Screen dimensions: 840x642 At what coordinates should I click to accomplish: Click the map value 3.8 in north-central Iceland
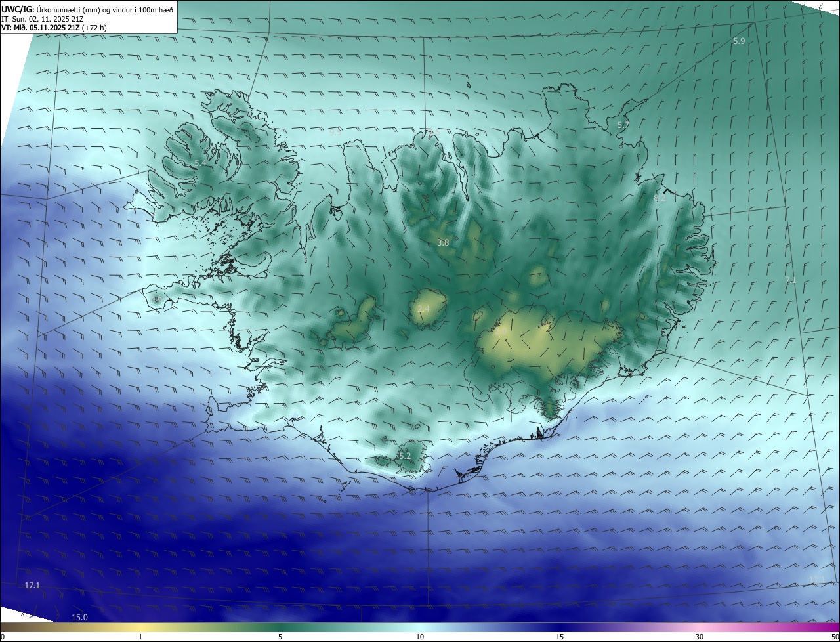pos(443,242)
